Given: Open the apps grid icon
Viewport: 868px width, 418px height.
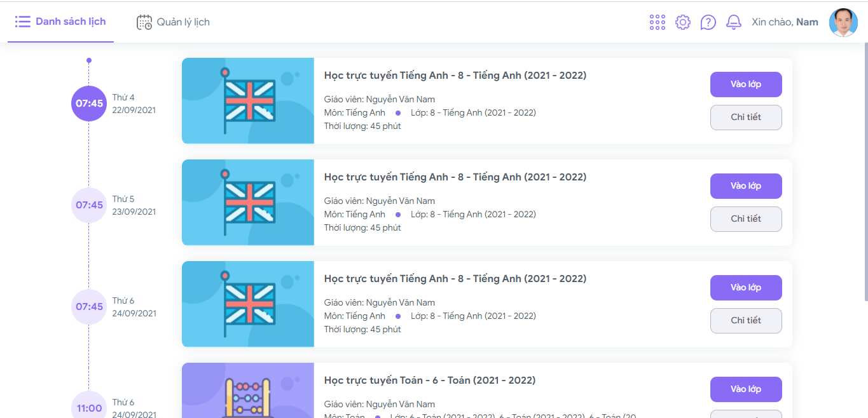Looking at the screenshot, I should pyautogui.click(x=658, y=22).
